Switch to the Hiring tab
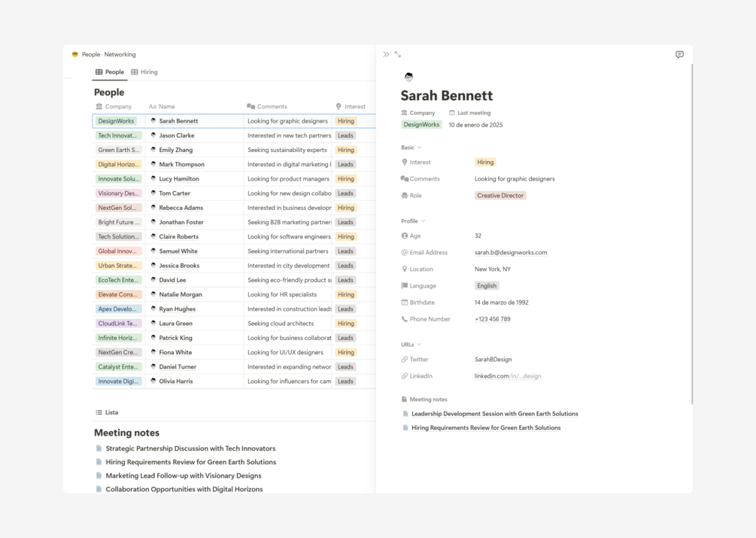This screenshot has height=538, width=756. click(144, 72)
